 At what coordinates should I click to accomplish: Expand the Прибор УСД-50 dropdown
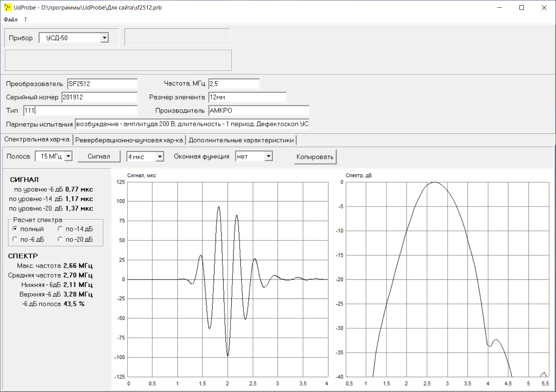[x=104, y=38]
